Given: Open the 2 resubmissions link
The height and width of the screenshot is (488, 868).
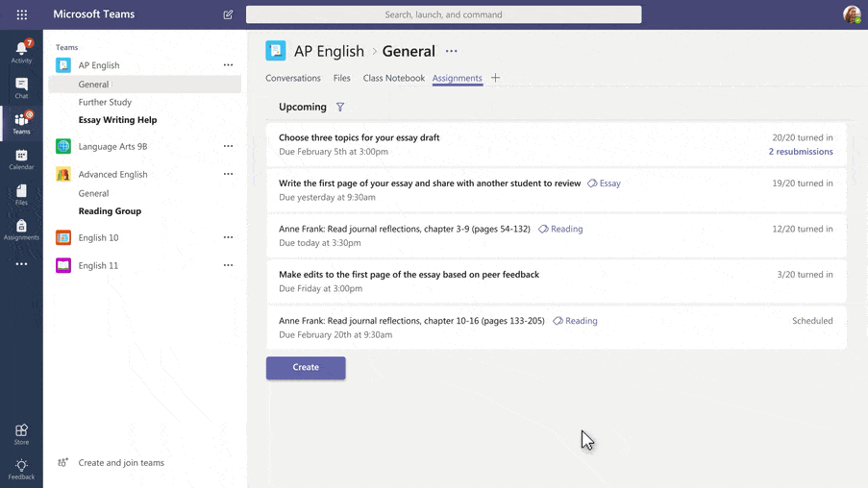Looking at the screenshot, I should tap(800, 152).
